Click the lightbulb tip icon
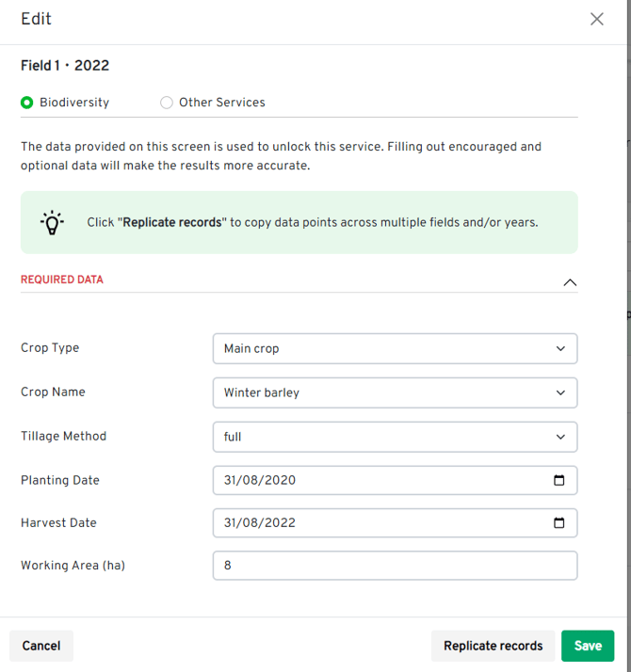This screenshot has height=672, width=631. 52,223
